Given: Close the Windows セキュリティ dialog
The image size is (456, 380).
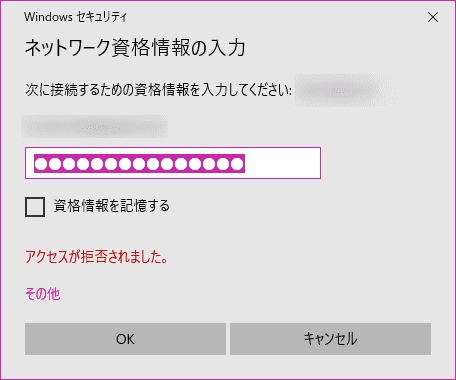Looking at the screenshot, I should 433,17.
